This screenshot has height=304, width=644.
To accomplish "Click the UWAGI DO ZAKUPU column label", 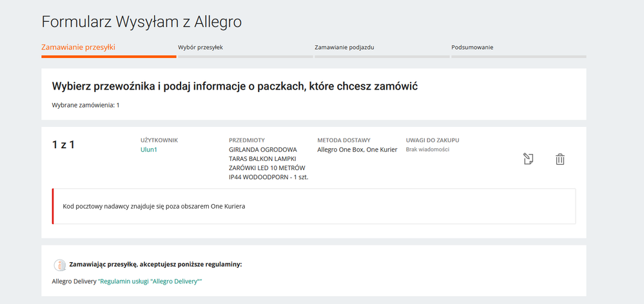I will [x=433, y=140].
